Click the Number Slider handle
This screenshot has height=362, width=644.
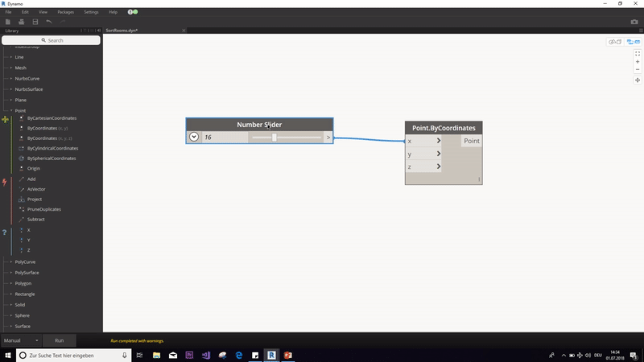(275, 137)
